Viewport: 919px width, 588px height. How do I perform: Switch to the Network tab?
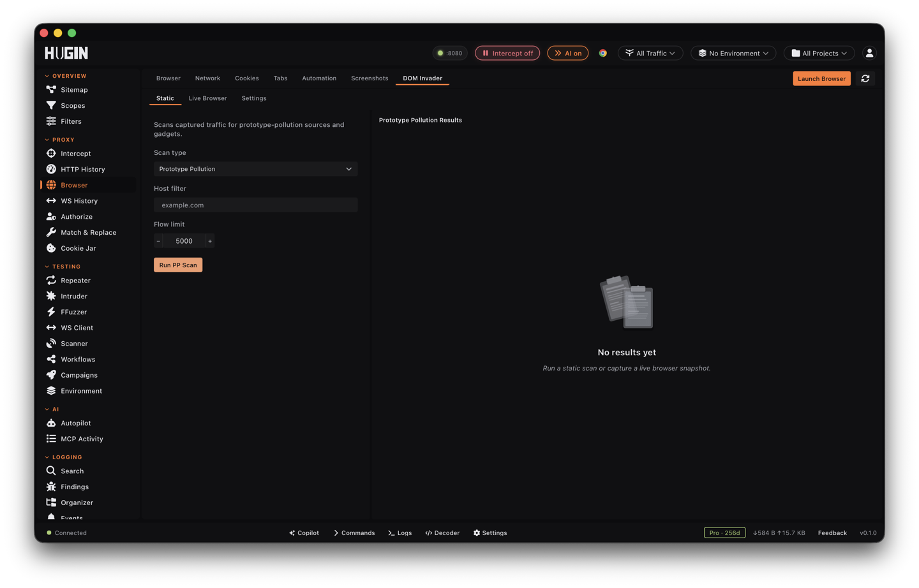coord(207,78)
